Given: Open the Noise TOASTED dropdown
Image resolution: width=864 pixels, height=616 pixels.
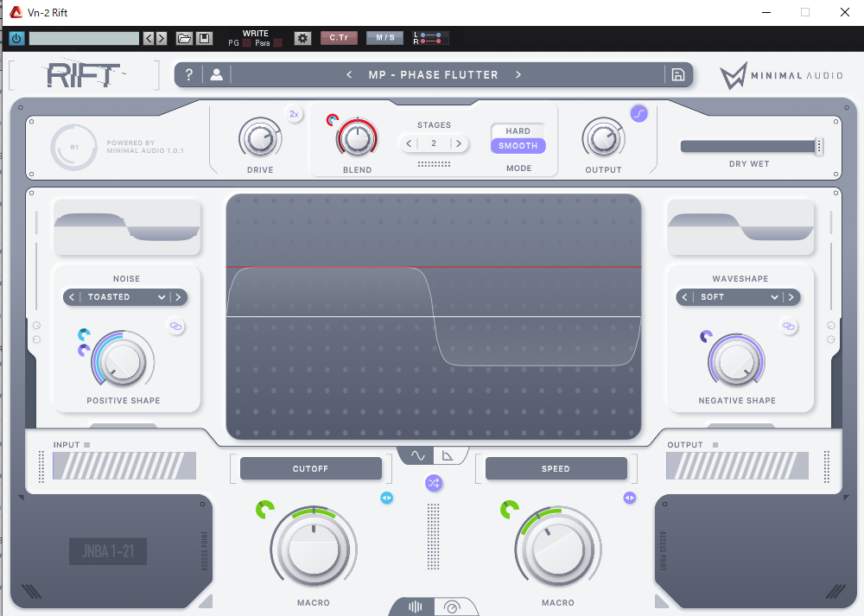Looking at the screenshot, I should click(126, 297).
